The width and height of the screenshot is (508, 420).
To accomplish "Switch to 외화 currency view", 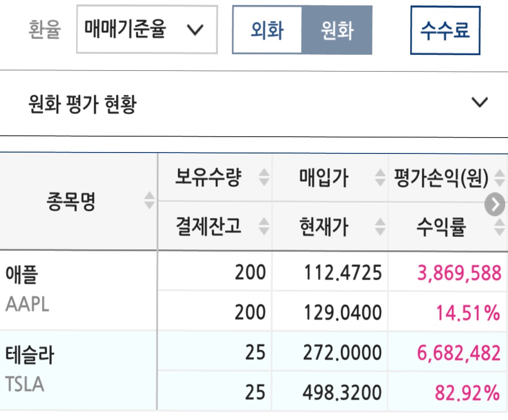I will [x=267, y=30].
